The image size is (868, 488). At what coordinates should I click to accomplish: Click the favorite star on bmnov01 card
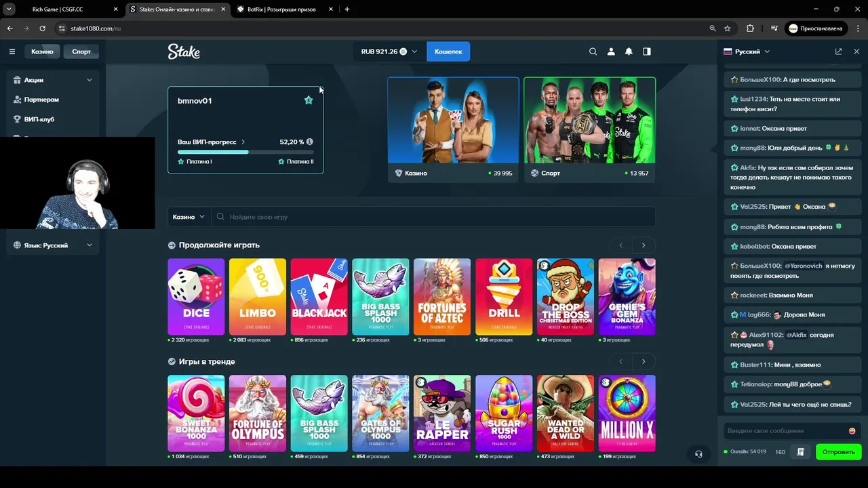click(x=309, y=100)
